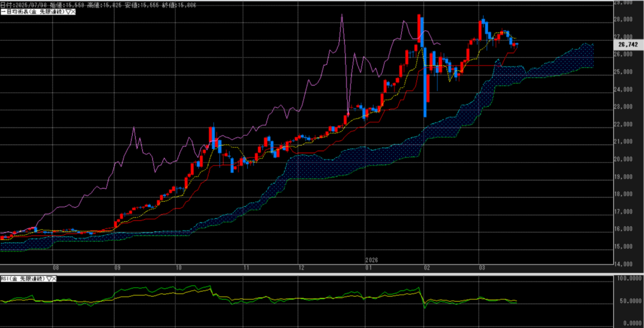The image size is (644, 328).
Task: Open the RSI indicator dropdown triangle
Action: [48, 278]
